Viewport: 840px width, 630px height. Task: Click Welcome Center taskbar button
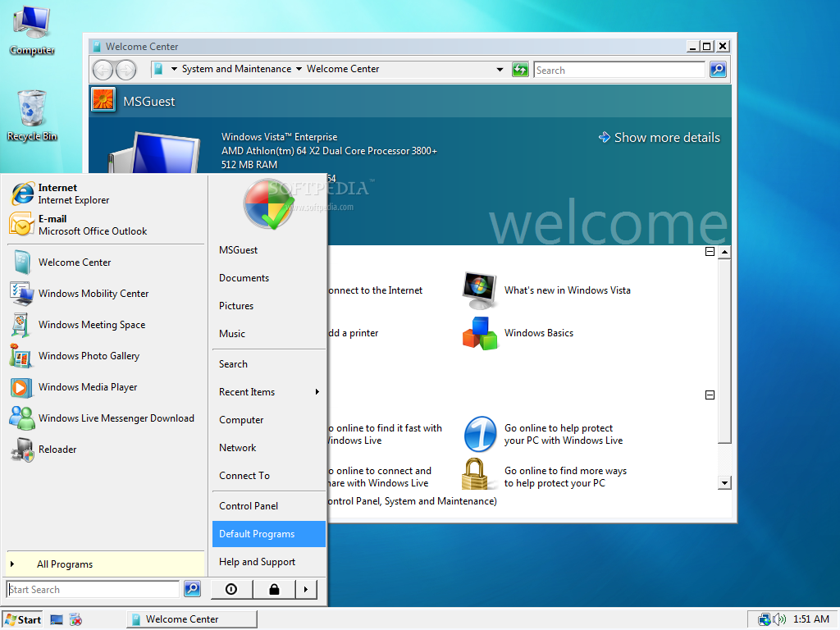click(x=192, y=619)
